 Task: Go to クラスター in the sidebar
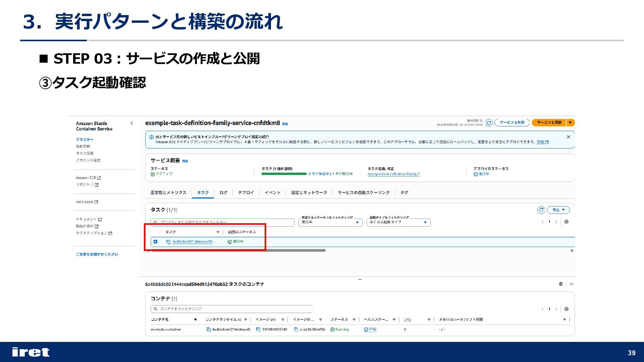pos(85,139)
